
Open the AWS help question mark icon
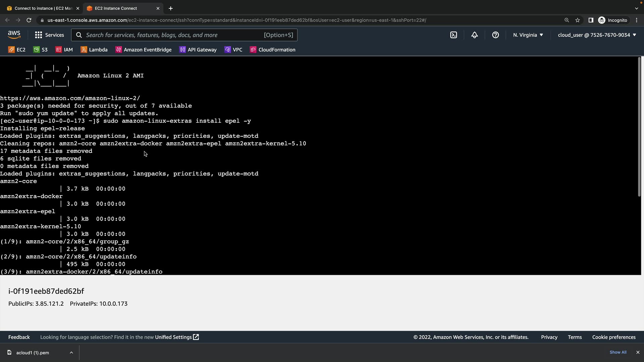(495, 35)
